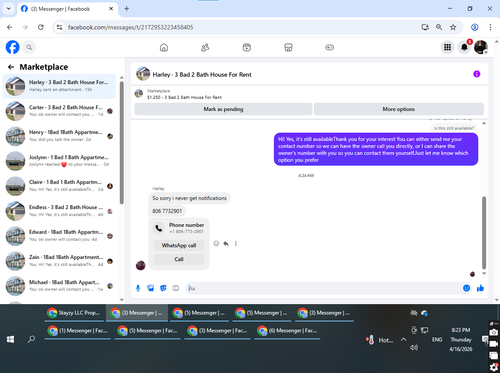Image resolution: width=500 pixels, height=373 pixels.
Task: Click the Mark as pending button
Action: [223, 109]
